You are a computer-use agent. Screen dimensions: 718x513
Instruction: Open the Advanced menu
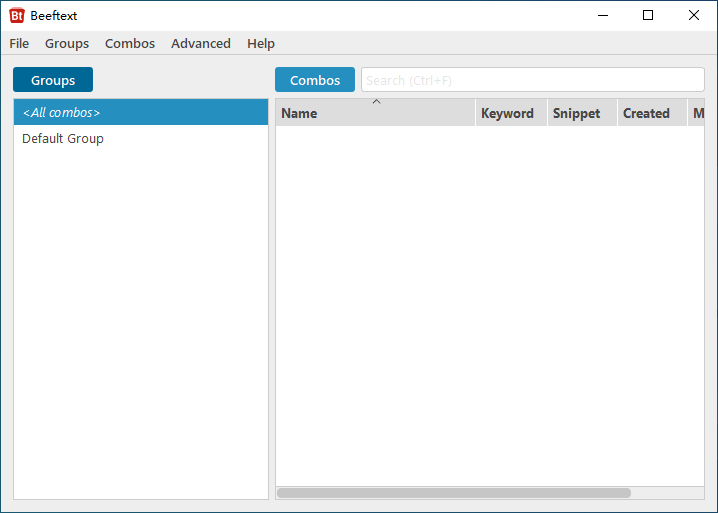pos(201,43)
